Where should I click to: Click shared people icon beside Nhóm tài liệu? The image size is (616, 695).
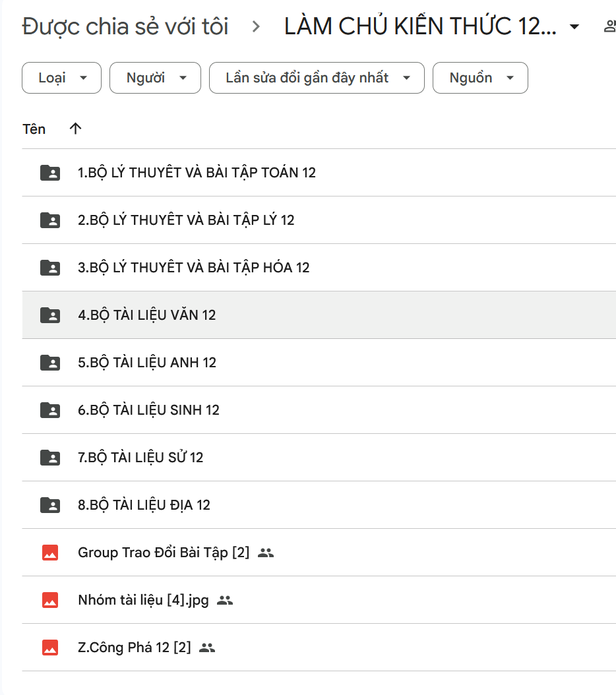pyautogui.click(x=225, y=600)
